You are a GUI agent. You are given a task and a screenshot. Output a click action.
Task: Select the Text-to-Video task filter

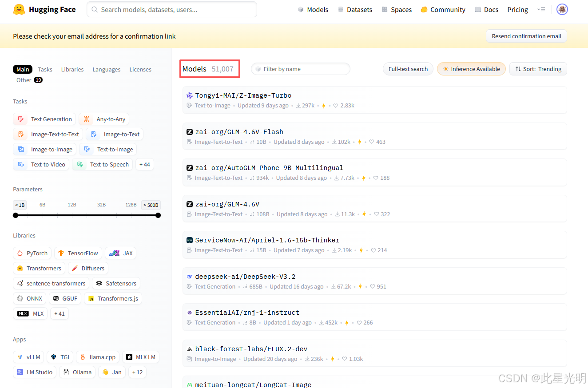click(41, 164)
